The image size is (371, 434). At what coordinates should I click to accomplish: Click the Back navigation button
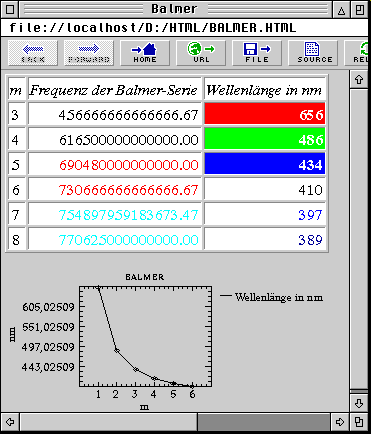click(x=33, y=53)
